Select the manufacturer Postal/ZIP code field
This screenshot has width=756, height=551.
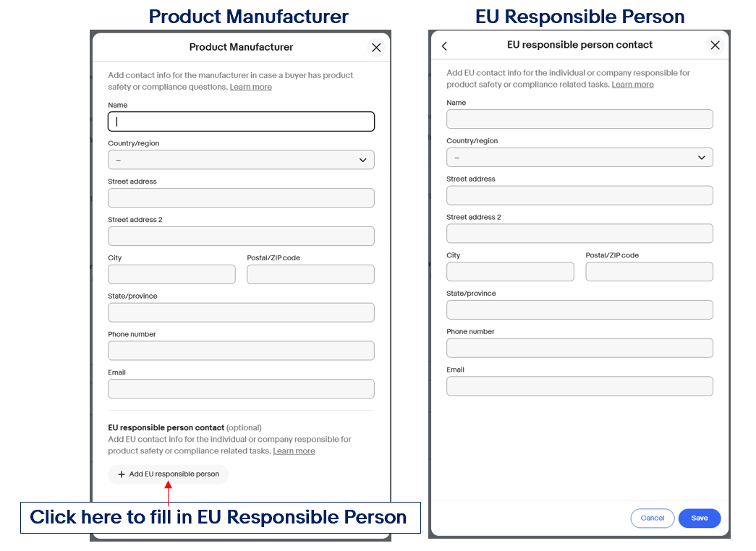tap(310, 274)
